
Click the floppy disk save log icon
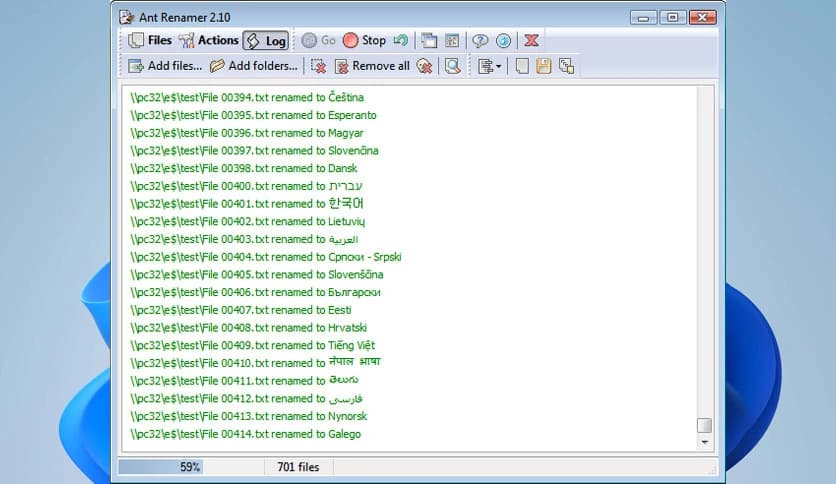[543, 66]
